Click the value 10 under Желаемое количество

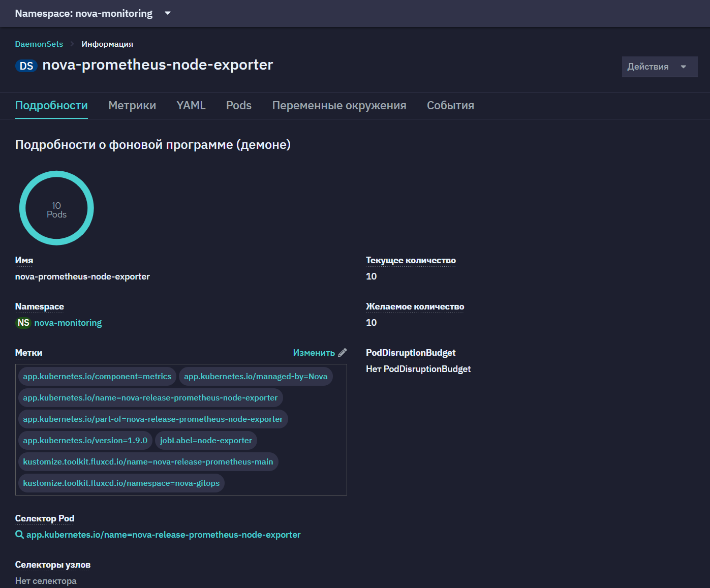(372, 323)
